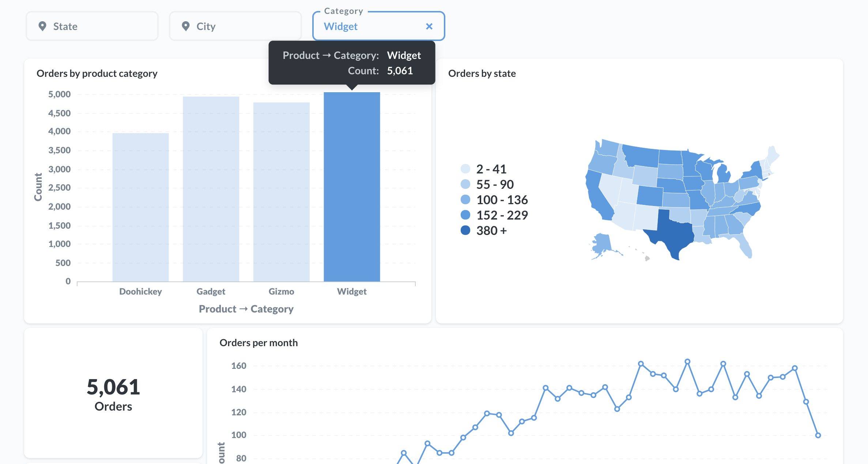
Task: Click the 5,061 Orders scalar number
Action: [x=113, y=387]
